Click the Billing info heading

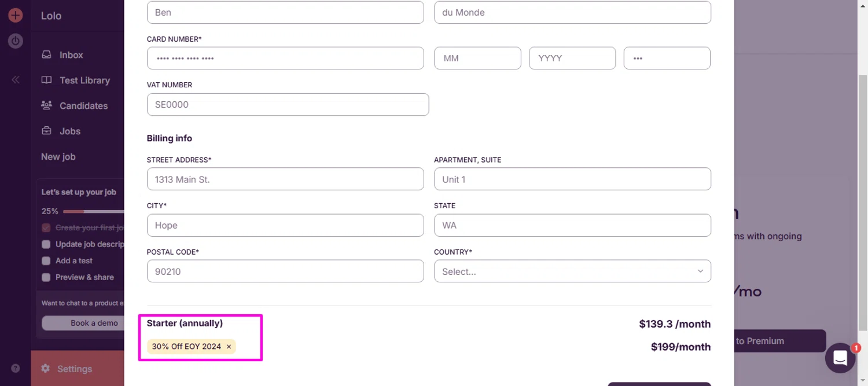[x=170, y=138]
